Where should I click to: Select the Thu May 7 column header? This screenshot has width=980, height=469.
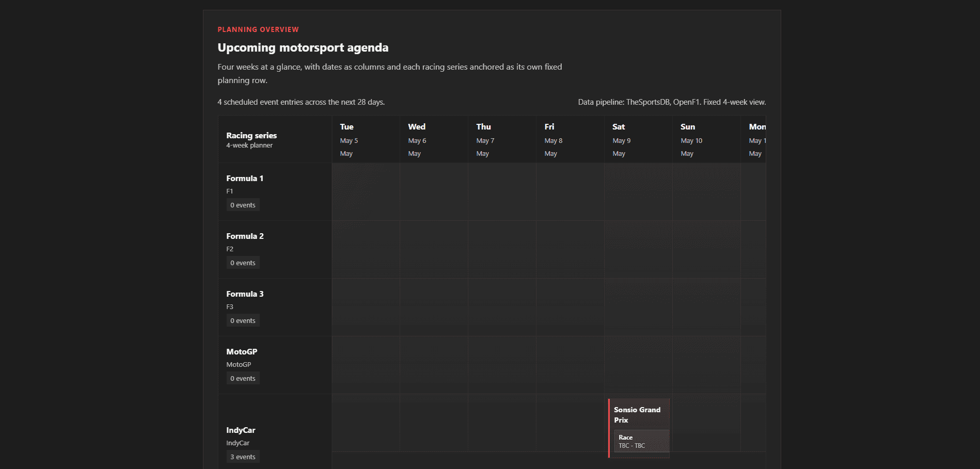502,139
